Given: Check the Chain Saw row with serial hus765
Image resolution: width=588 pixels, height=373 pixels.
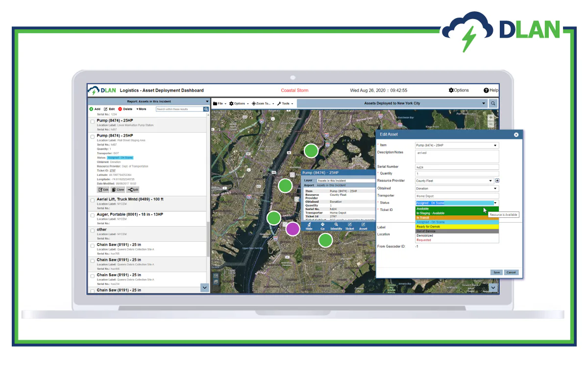Looking at the screenshot, I should click(x=93, y=246).
